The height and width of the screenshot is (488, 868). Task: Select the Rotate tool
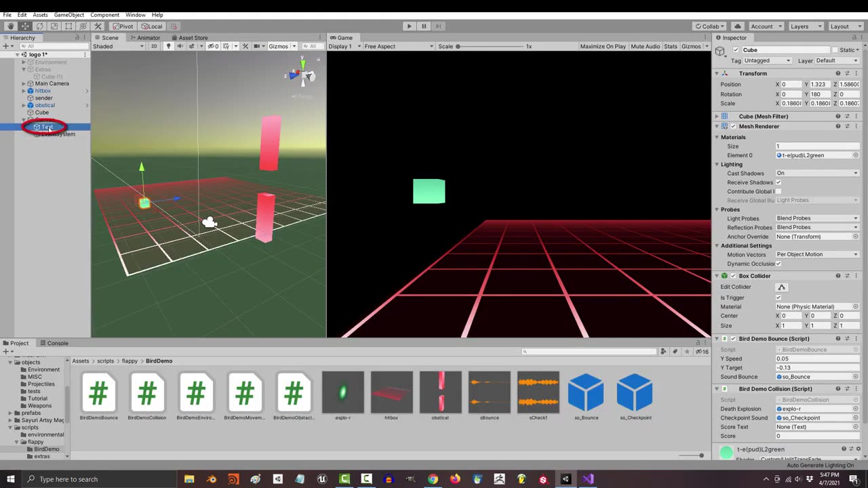point(39,26)
